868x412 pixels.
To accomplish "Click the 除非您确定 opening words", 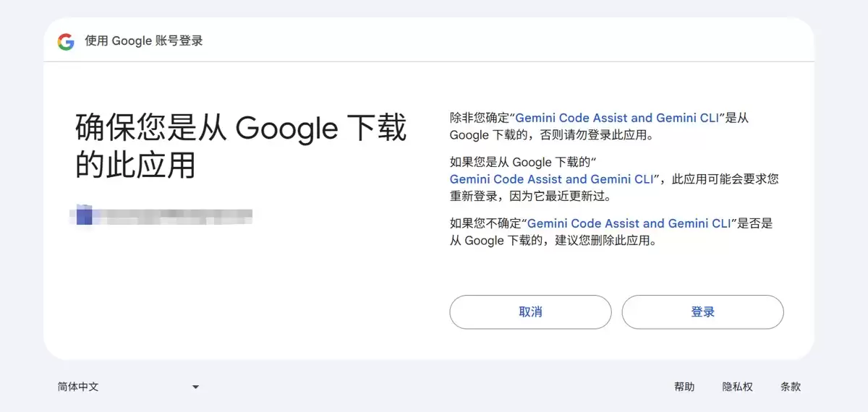I will (x=479, y=118).
